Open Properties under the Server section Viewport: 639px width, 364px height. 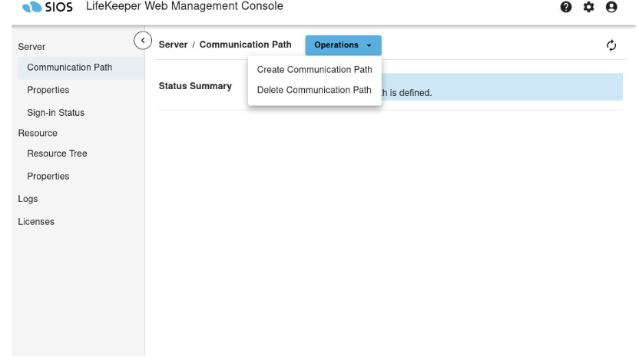click(x=48, y=90)
